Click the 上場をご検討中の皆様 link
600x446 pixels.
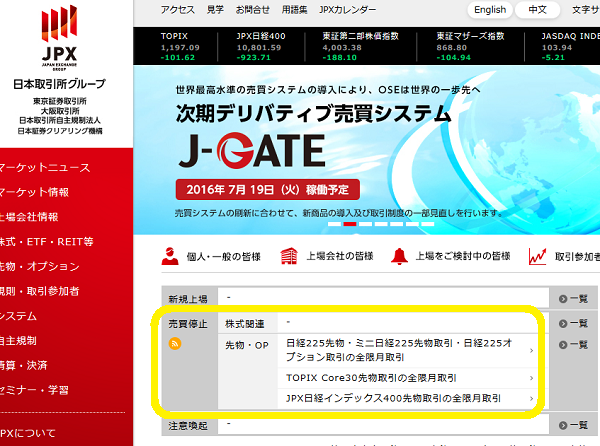click(x=463, y=256)
